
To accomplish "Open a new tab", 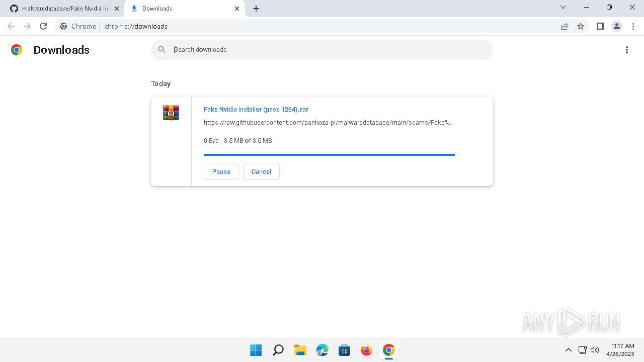I will [x=256, y=9].
